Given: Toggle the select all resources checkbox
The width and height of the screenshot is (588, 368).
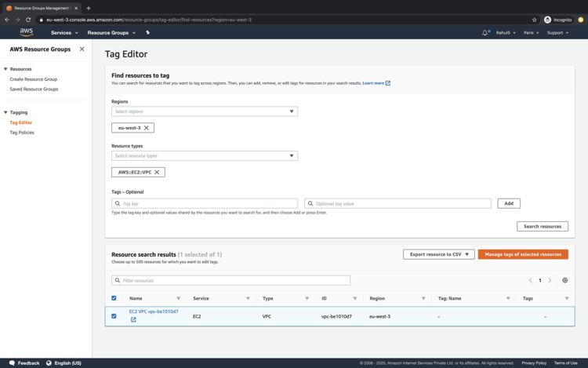Looking at the screenshot, I should tap(114, 298).
